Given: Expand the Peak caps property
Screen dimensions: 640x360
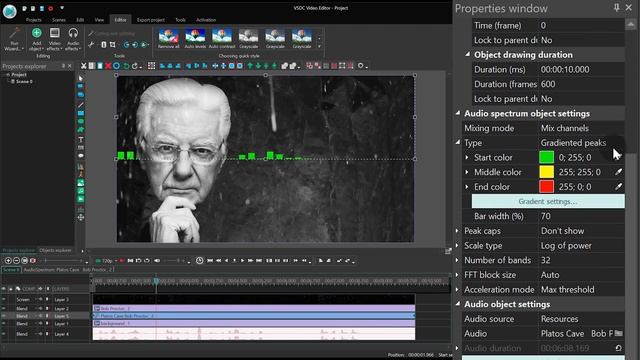Looking at the screenshot, I should coord(458,231).
